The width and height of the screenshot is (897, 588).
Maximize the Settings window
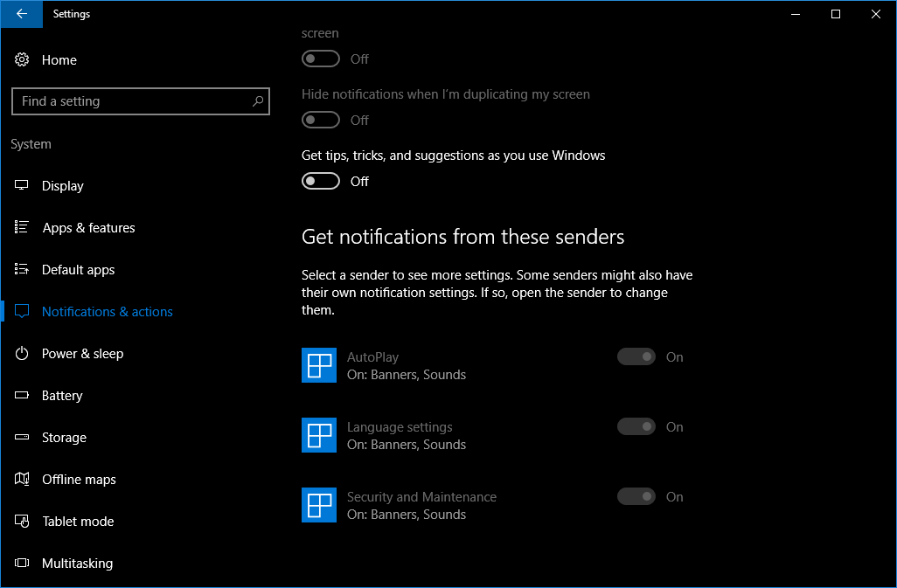[x=835, y=14]
